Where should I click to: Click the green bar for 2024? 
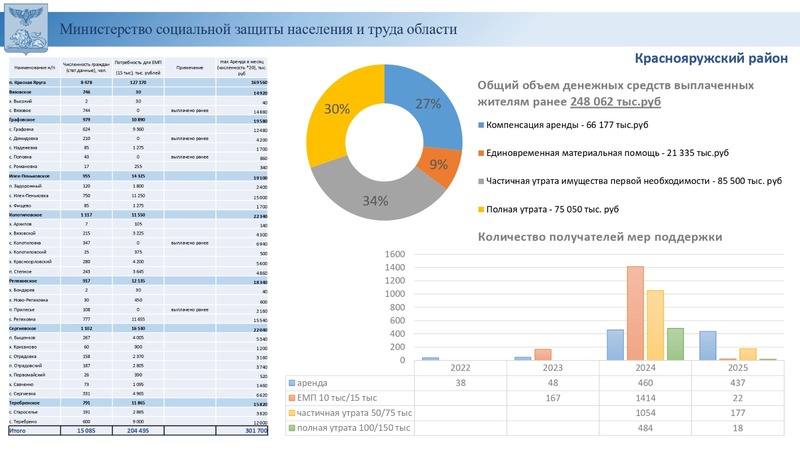[676, 344]
